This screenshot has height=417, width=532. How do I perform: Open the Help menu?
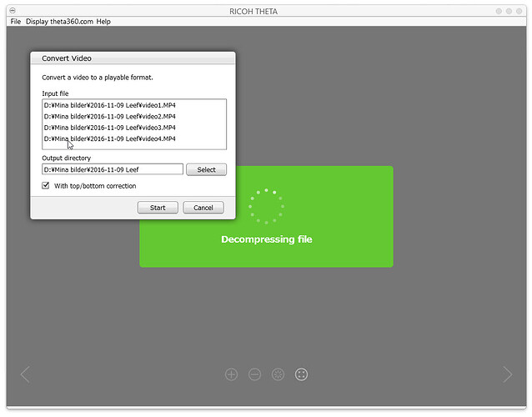[x=103, y=22]
